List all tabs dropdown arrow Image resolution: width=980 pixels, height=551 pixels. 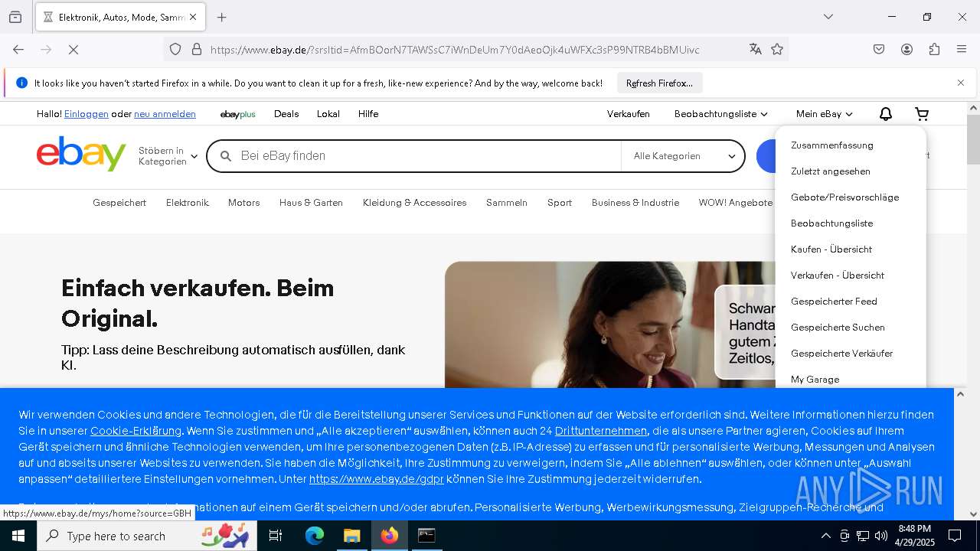pyautogui.click(x=828, y=17)
